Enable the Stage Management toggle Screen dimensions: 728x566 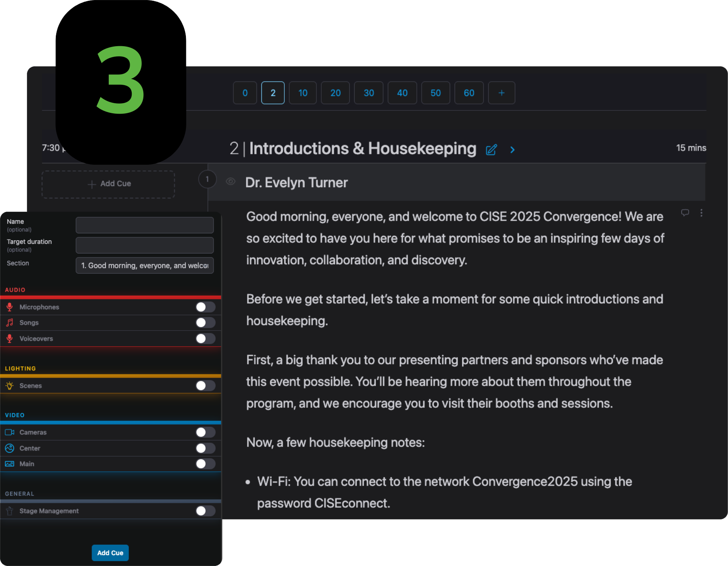205,511
